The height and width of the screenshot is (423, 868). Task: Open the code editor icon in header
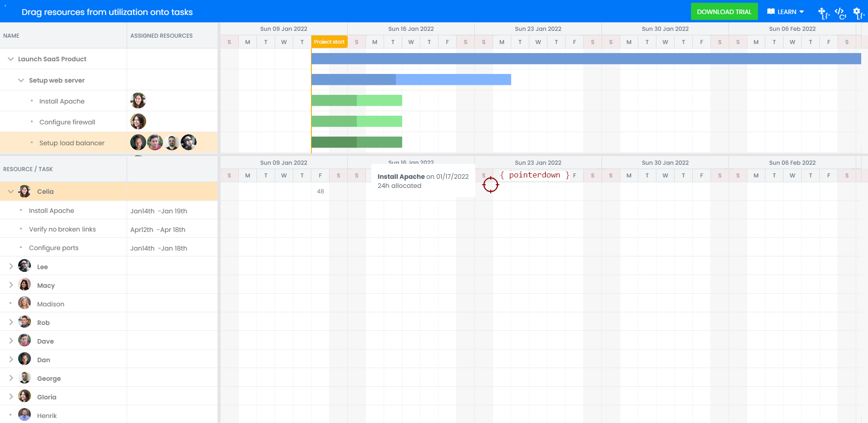[x=839, y=12]
